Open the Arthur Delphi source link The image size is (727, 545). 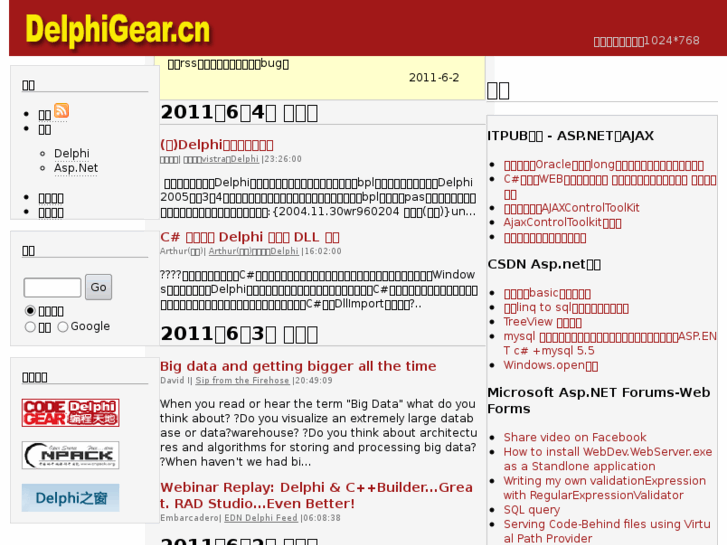click(x=254, y=251)
